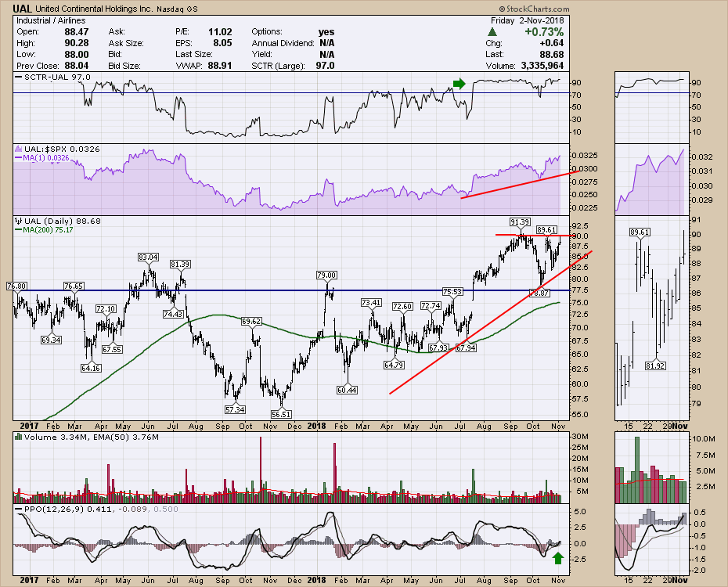Click the 60.44 low price label

[x=347, y=390]
